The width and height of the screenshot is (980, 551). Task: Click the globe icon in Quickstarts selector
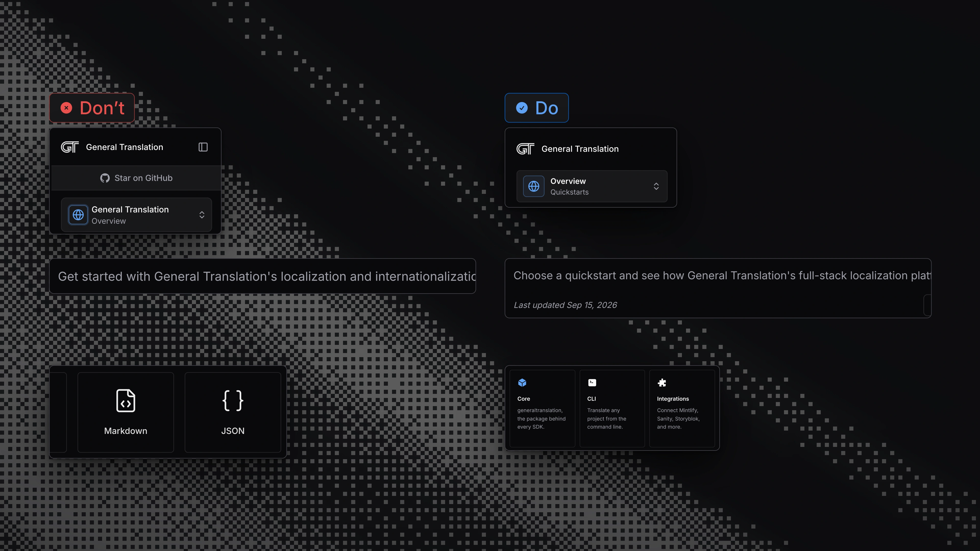click(x=533, y=186)
